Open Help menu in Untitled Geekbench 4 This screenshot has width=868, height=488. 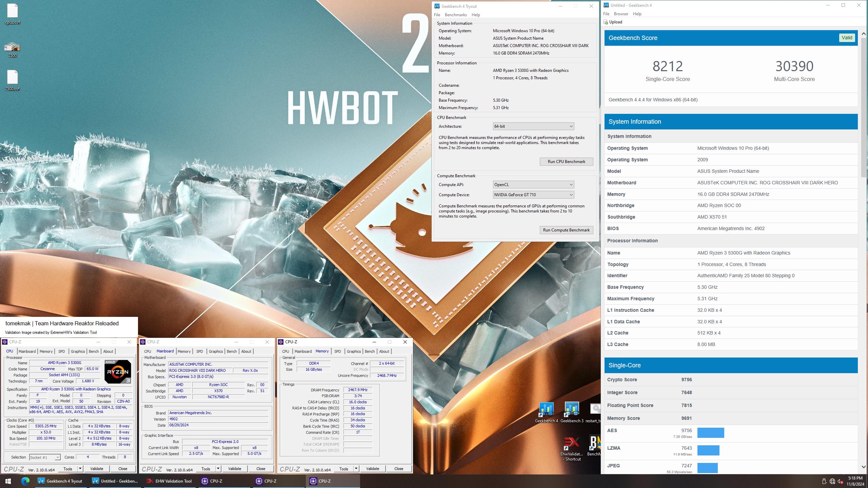point(637,14)
